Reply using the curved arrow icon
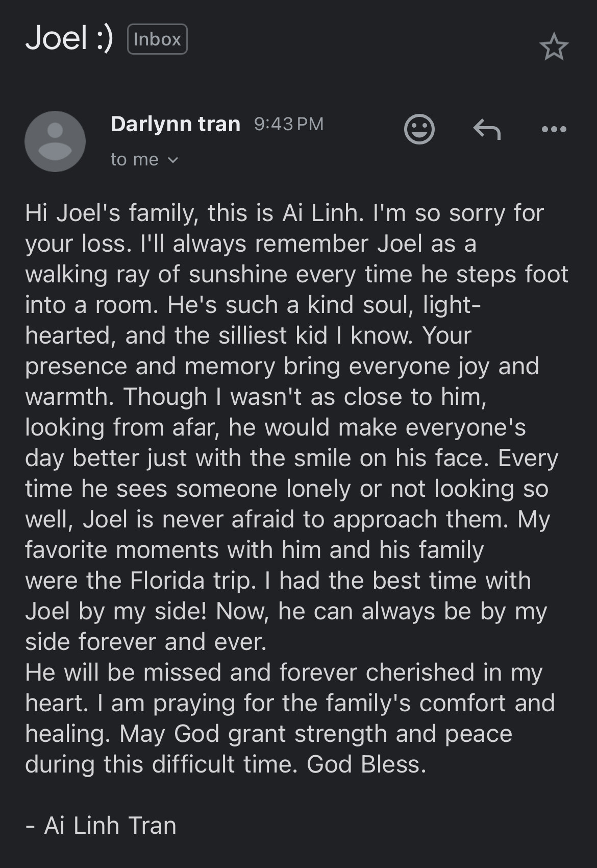The height and width of the screenshot is (868, 597). pos(487,129)
